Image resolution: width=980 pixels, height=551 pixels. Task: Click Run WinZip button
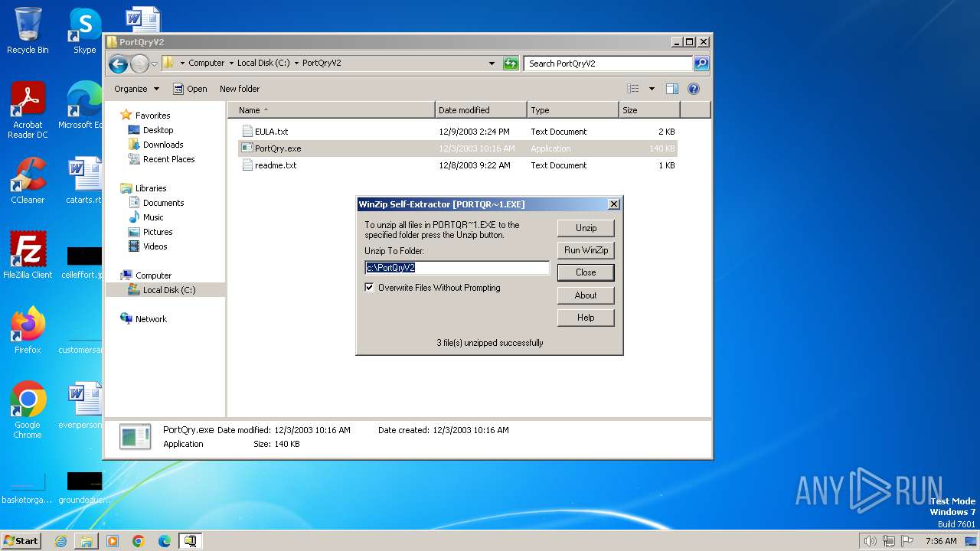point(586,250)
